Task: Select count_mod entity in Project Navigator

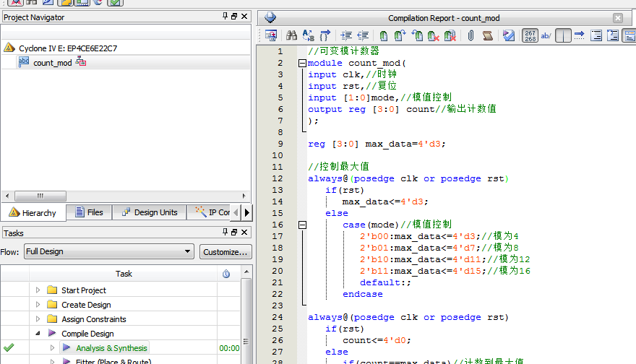Action: (52, 63)
